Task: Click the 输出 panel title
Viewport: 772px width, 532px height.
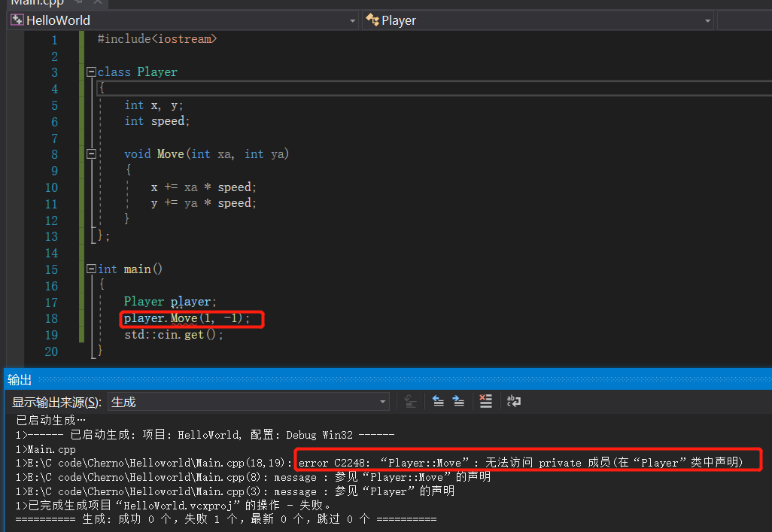Action: point(19,379)
